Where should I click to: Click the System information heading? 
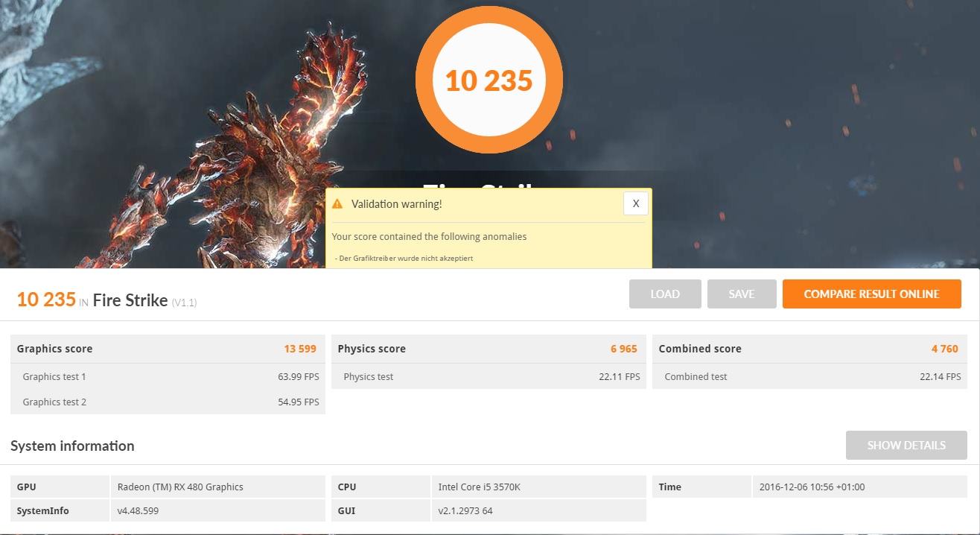(x=72, y=446)
